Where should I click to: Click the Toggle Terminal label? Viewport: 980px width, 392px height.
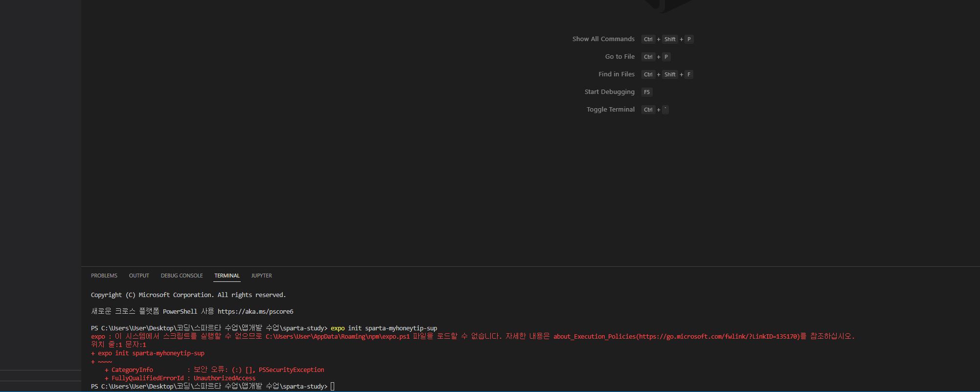point(610,110)
